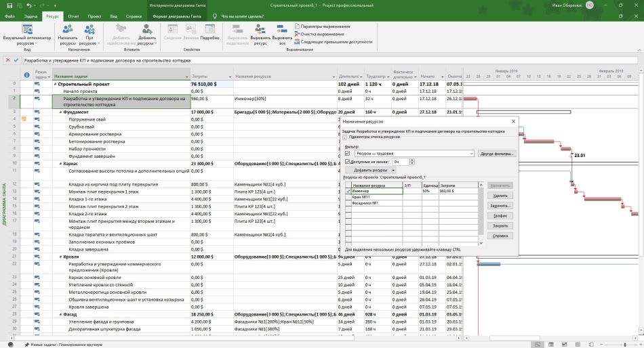Click the График button in dialog

pos(500,215)
